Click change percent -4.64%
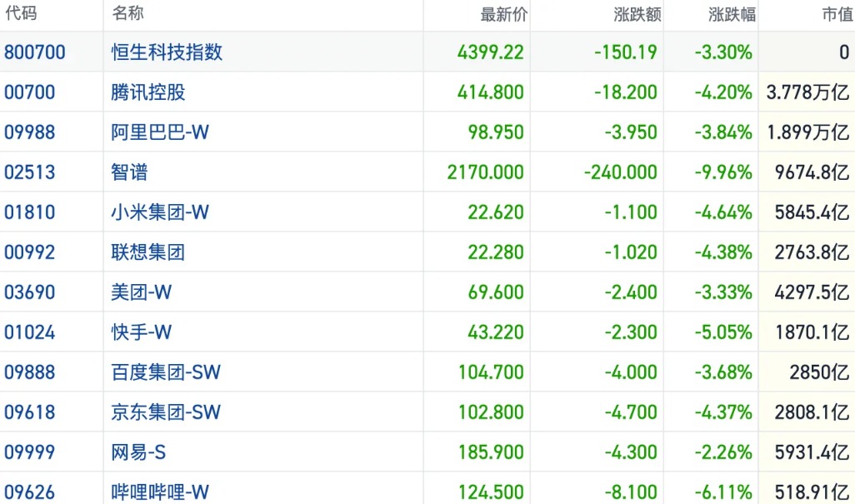This screenshot has width=855, height=504. pyautogui.click(x=723, y=212)
